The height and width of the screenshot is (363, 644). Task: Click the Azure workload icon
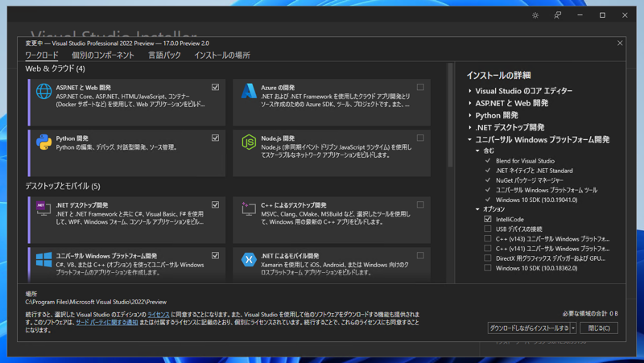tap(249, 92)
